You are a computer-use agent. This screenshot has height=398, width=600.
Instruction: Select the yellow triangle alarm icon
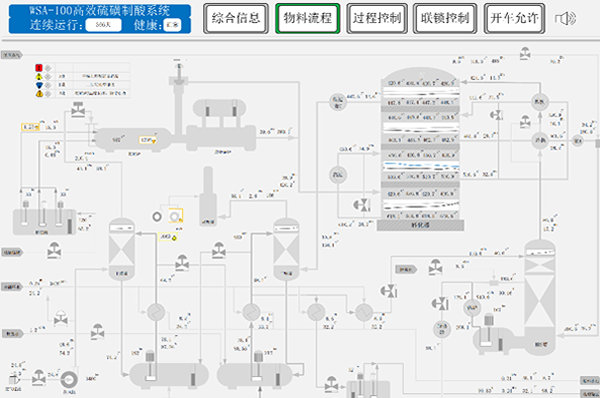[x=39, y=77]
